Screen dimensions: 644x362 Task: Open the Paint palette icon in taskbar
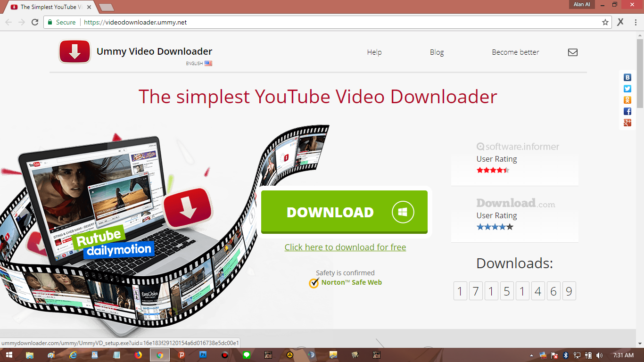click(x=51, y=355)
